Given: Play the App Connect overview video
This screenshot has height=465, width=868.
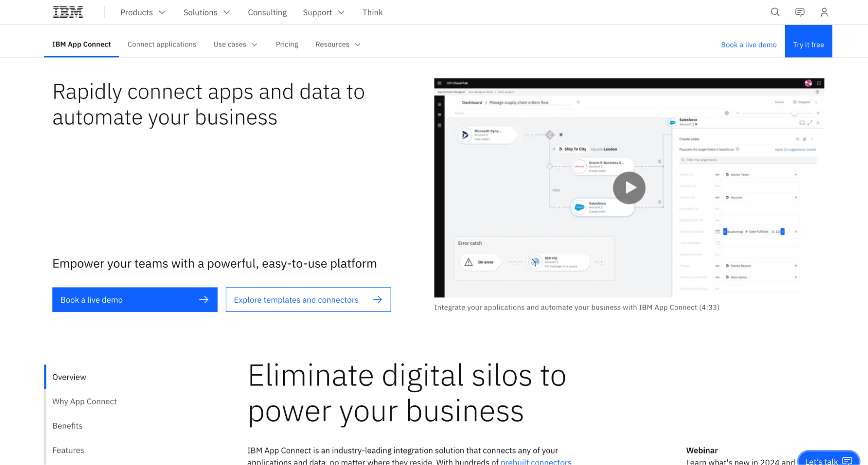Looking at the screenshot, I should pos(629,188).
